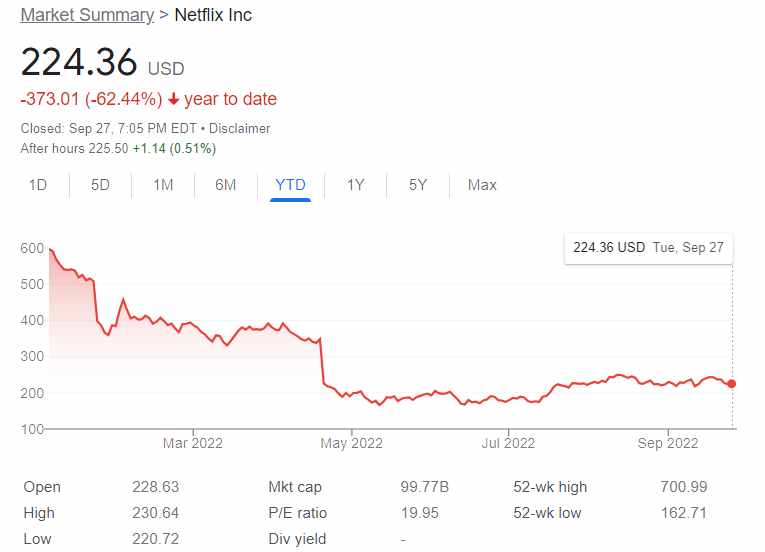
Task: Click the Netflix Inc title text
Action: coord(213,15)
